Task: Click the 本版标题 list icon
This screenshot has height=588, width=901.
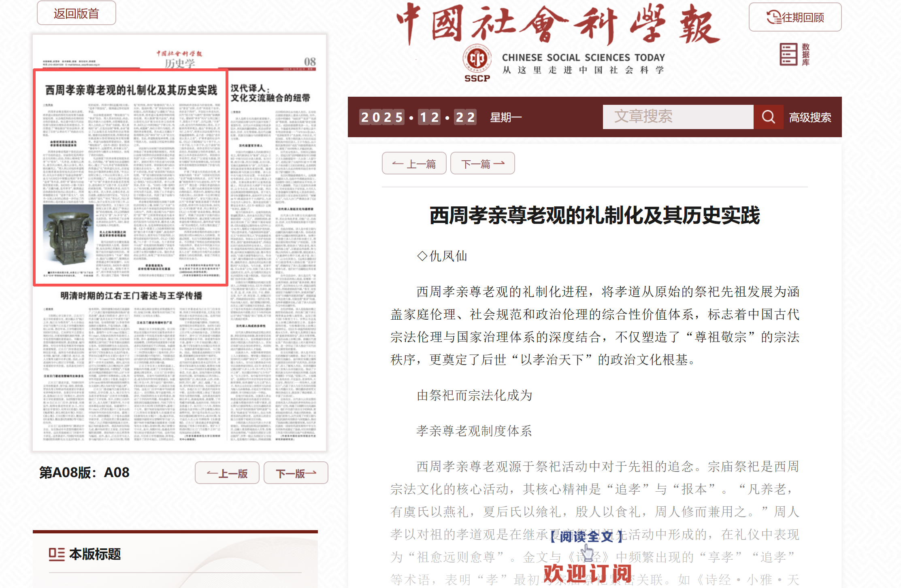Action: tap(57, 554)
